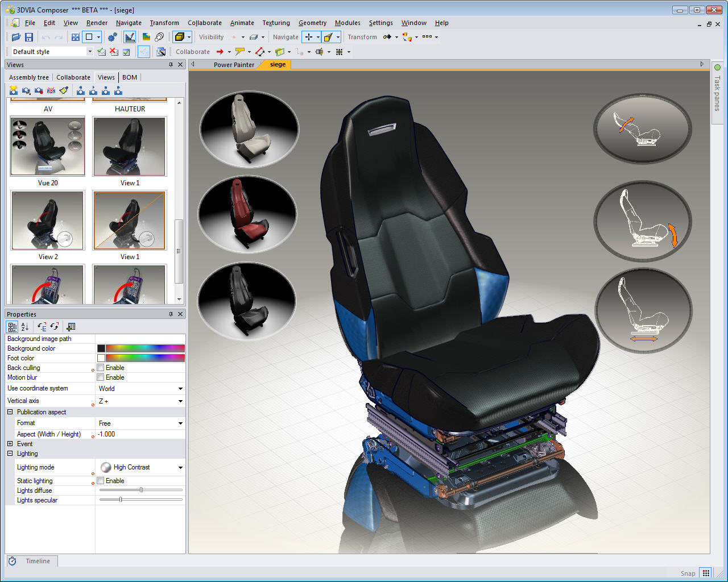The image size is (728, 582).
Task: Select the view update camera icon
Action: [x=26, y=90]
